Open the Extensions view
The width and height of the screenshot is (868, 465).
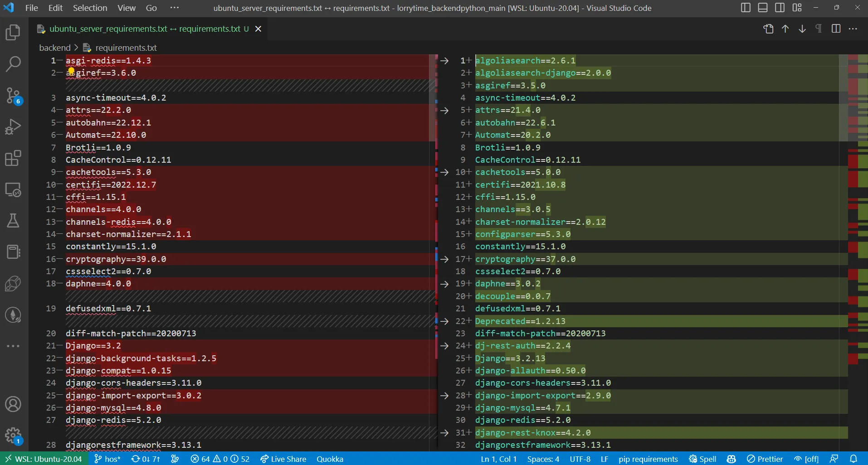point(13,158)
